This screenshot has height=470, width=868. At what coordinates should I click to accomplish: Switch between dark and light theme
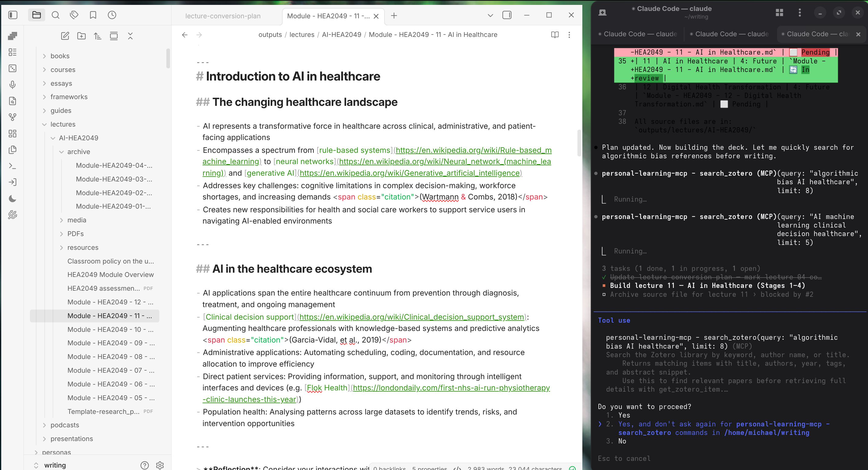13,199
